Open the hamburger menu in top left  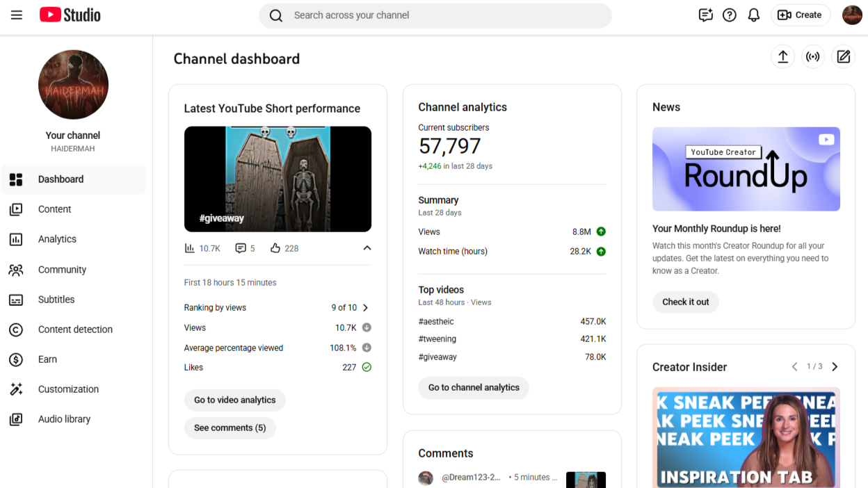pyautogui.click(x=17, y=15)
